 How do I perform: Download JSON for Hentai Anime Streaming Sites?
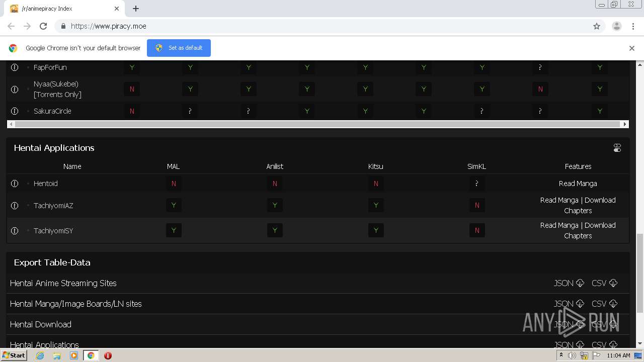coord(569,283)
